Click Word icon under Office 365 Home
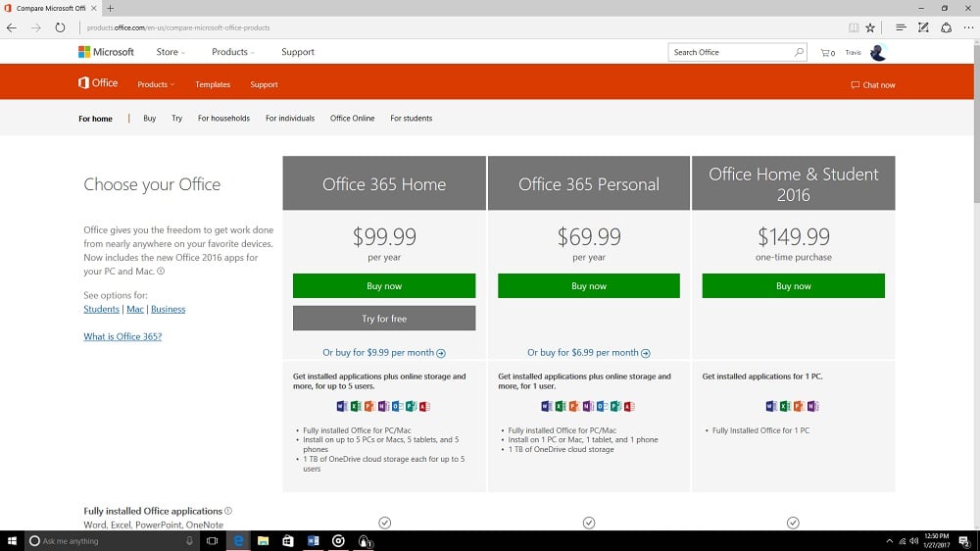 tap(342, 407)
